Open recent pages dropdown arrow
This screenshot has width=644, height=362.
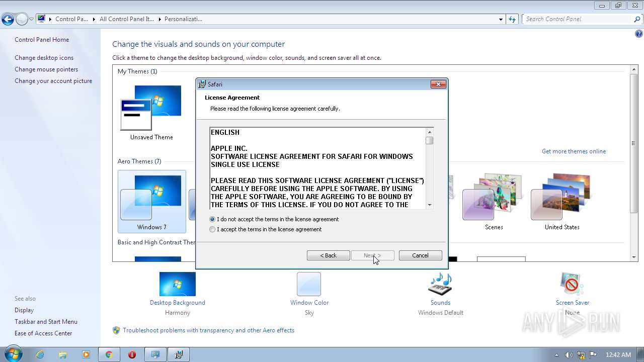(x=31, y=20)
